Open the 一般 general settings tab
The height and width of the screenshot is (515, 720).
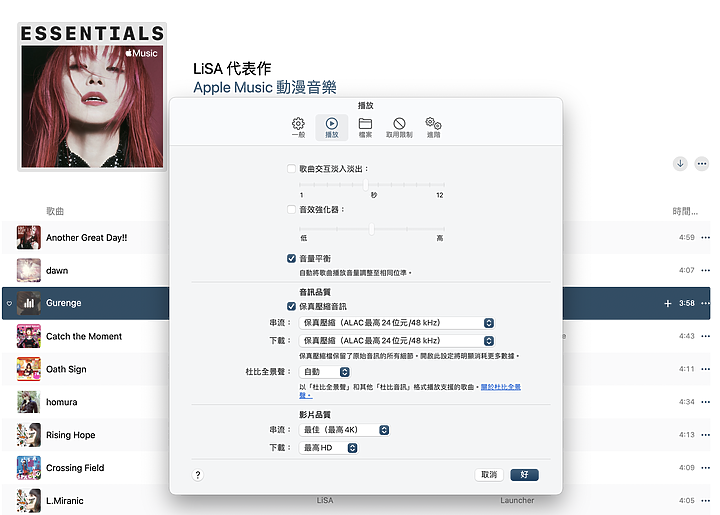click(298, 127)
